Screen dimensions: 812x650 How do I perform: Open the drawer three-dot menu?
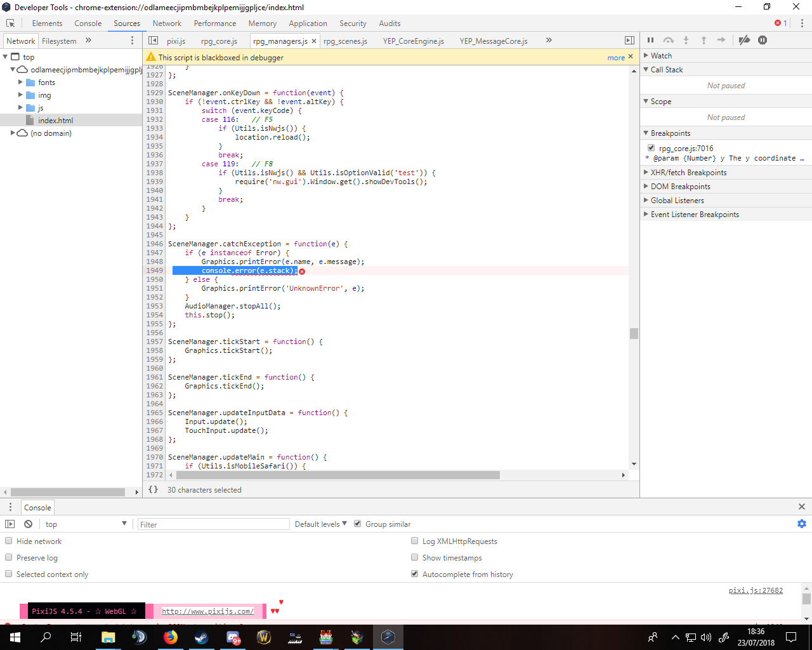coord(10,507)
